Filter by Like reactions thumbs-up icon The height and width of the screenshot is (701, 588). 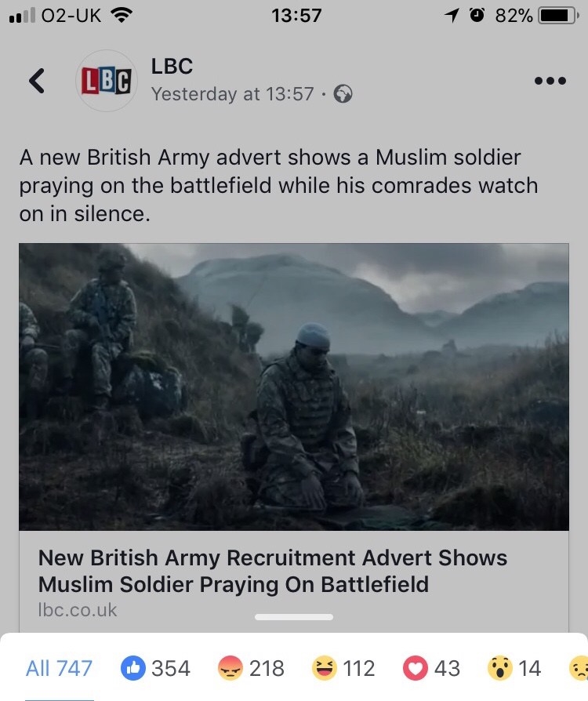pyautogui.click(x=133, y=668)
